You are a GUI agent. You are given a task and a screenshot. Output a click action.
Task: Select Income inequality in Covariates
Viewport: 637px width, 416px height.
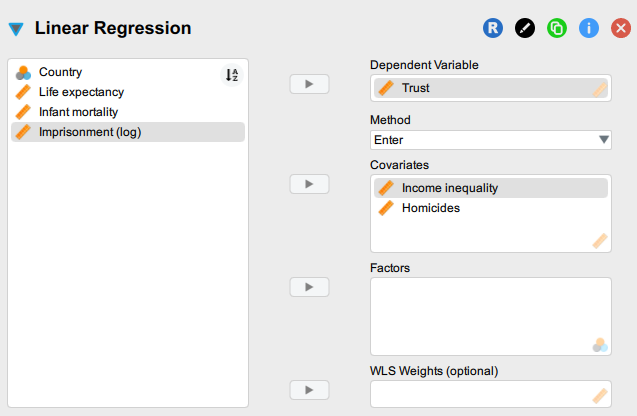coord(450,188)
